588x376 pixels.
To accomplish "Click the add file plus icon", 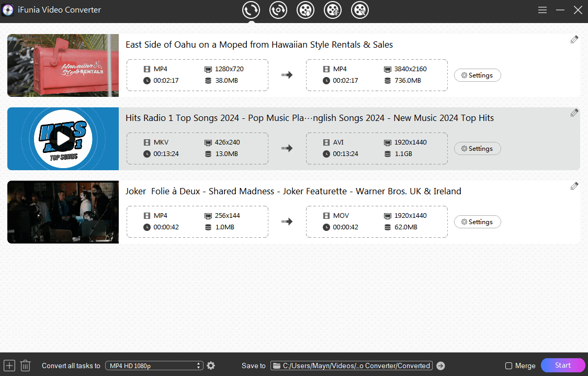I will click(9, 366).
